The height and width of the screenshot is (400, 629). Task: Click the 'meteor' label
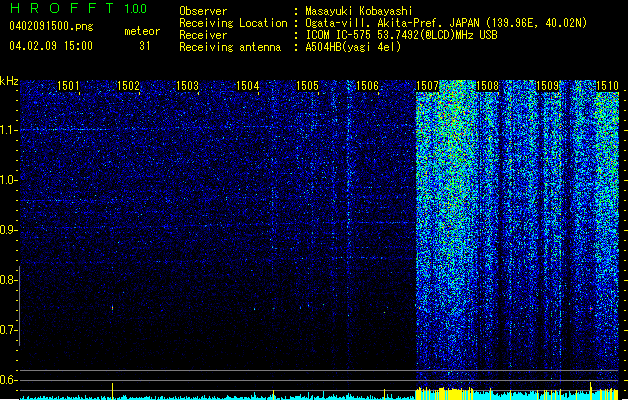tap(142, 31)
